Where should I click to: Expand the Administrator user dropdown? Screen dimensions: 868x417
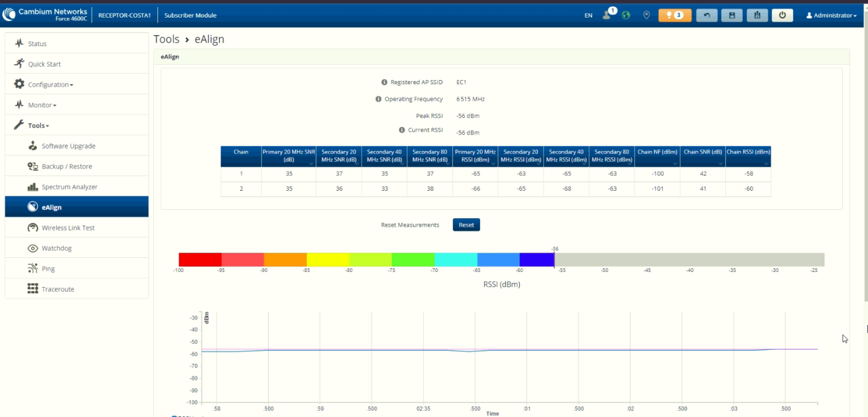click(x=831, y=15)
